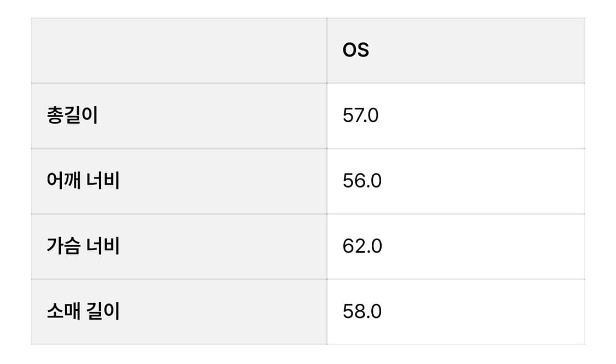Click the word 가슴 in the table

point(64,246)
